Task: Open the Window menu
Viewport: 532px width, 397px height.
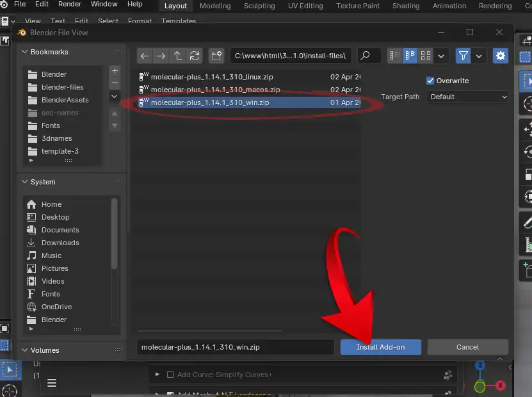Action: pyautogui.click(x=104, y=4)
